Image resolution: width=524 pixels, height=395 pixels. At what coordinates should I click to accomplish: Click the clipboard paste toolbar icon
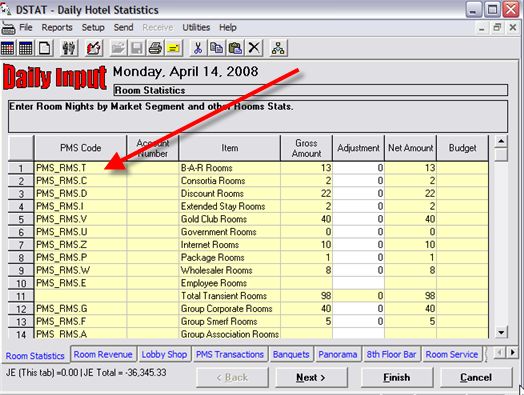pyautogui.click(x=235, y=48)
